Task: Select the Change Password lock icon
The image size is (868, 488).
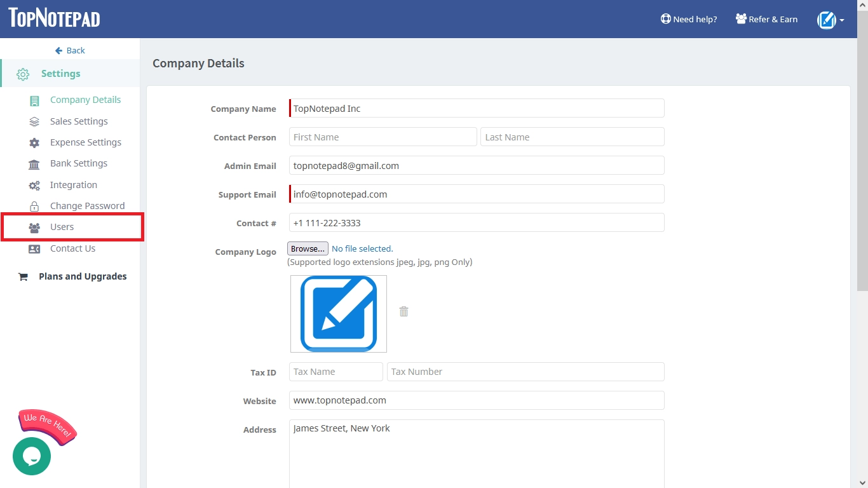Action: (x=34, y=205)
